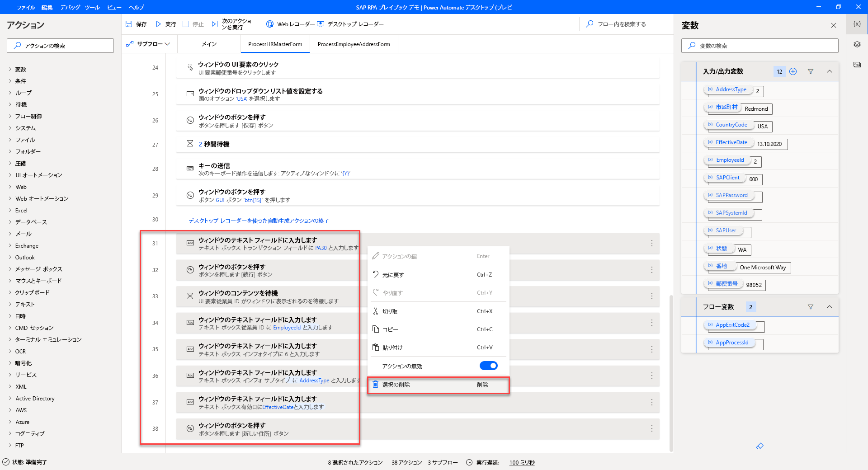Switch to ProcessEmployeeAddressForm tab

[x=354, y=44]
